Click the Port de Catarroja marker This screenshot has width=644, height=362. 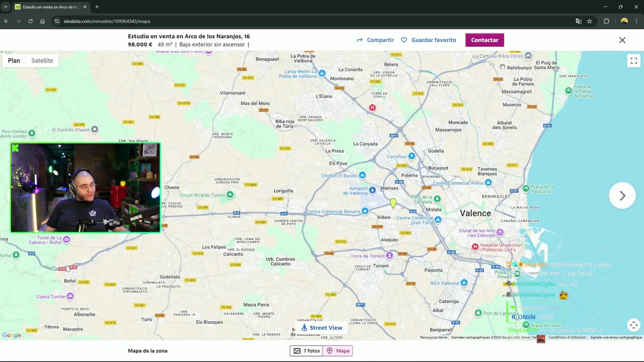(478, 313)
